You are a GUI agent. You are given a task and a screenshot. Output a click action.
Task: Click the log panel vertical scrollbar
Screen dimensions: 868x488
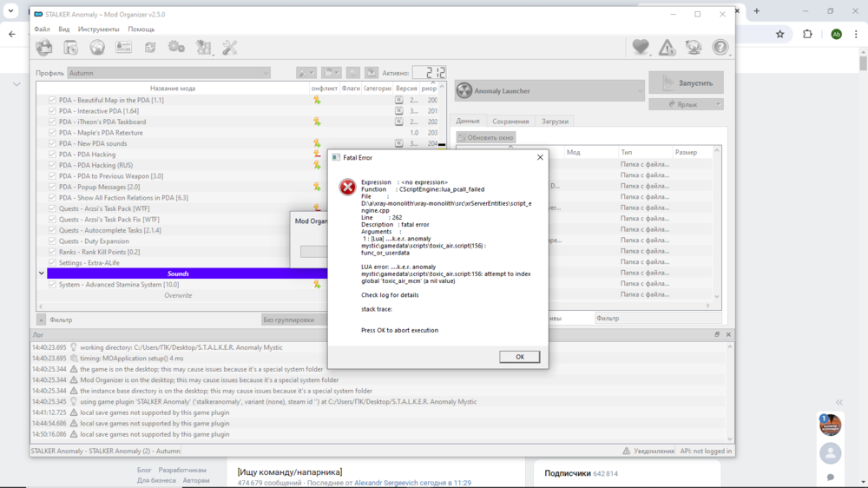pos(730,392)
